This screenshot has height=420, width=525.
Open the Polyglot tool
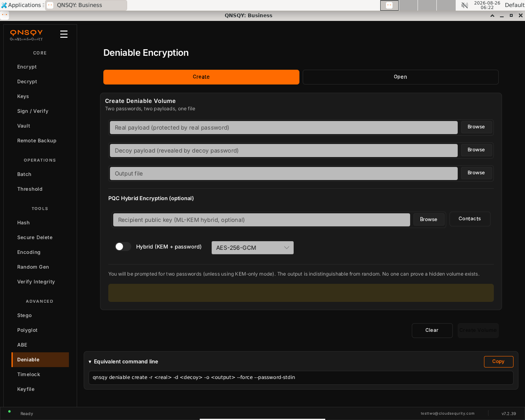pos(40,330)
